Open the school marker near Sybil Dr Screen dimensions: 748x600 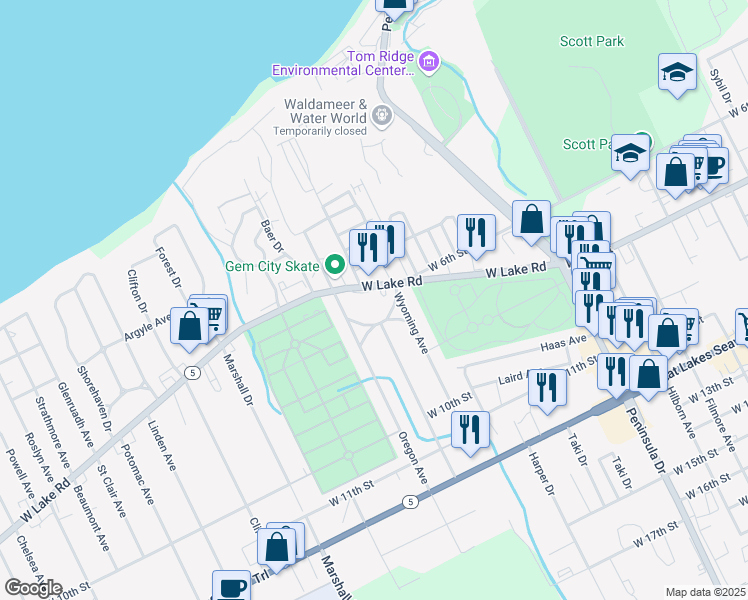click(677, 73)
